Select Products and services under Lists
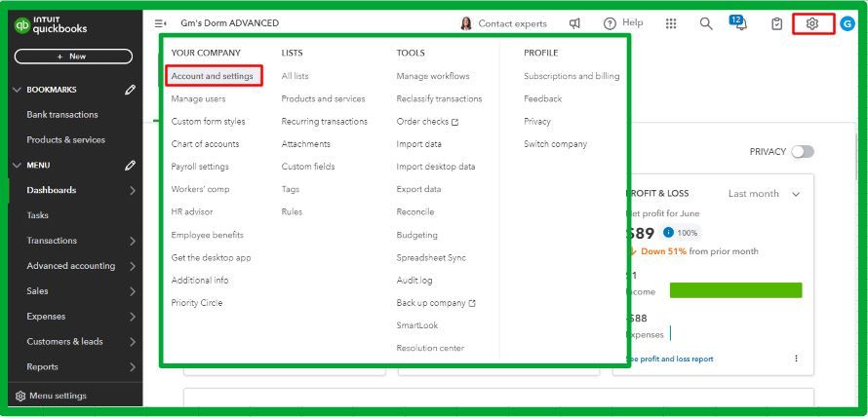This screenshot has width=868, height=417. [x=323, y=98]
